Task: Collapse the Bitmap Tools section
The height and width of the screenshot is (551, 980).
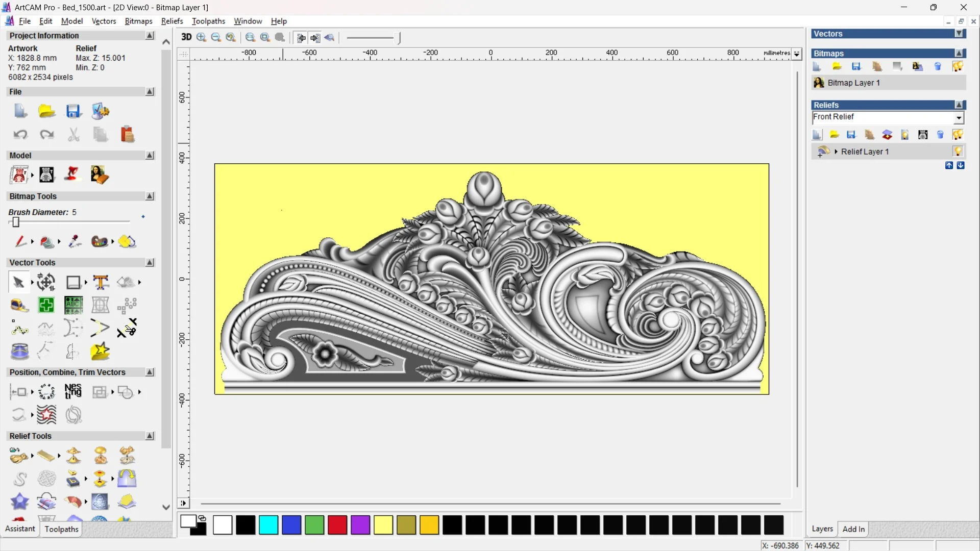Action: (150, 196)
